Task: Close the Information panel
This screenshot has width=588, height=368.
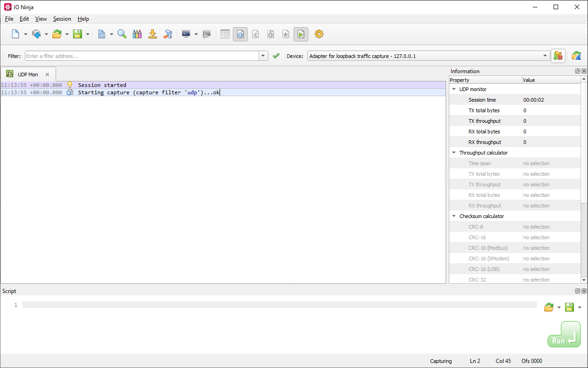Action: (x=584, y=71)
